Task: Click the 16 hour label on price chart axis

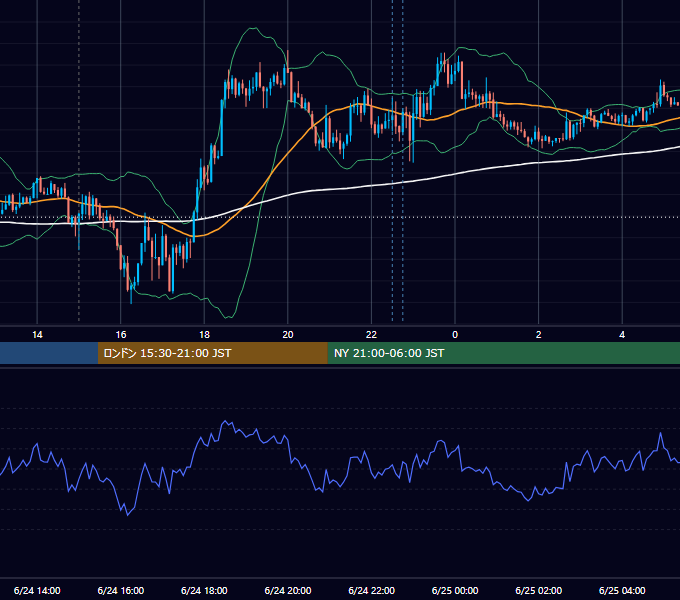Action: point(121,335)
